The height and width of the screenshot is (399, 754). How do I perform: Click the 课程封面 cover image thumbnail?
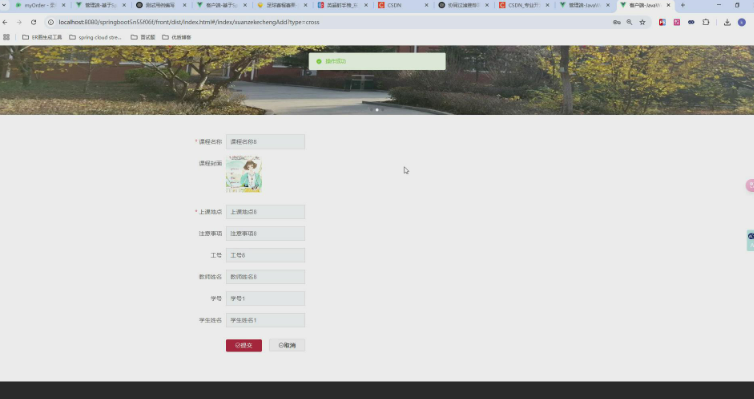point(244,174)
